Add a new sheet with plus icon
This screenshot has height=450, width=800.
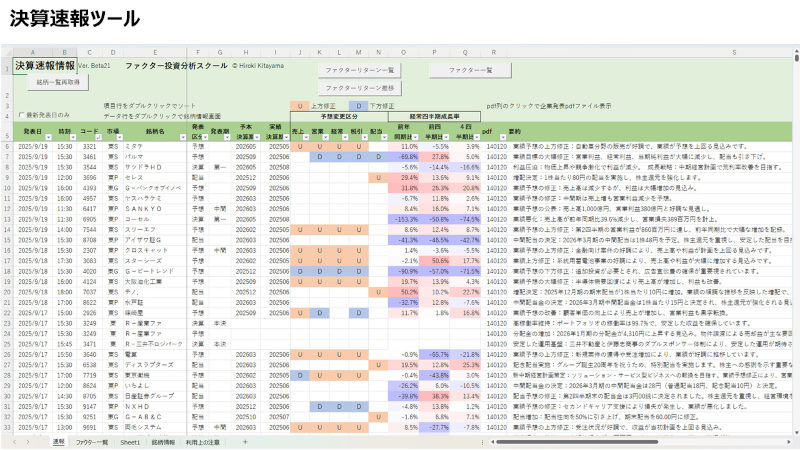pos(245,441)
